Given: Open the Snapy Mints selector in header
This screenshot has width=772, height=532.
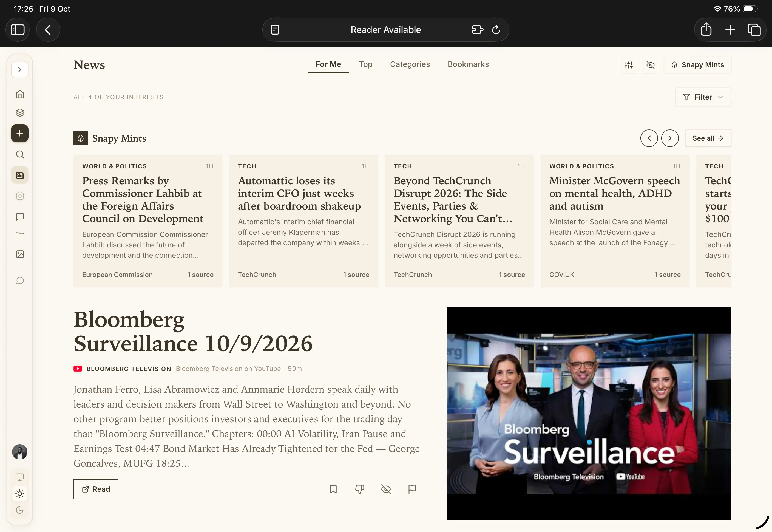Looking at the screenshot, I should click(x=697, y=65).
